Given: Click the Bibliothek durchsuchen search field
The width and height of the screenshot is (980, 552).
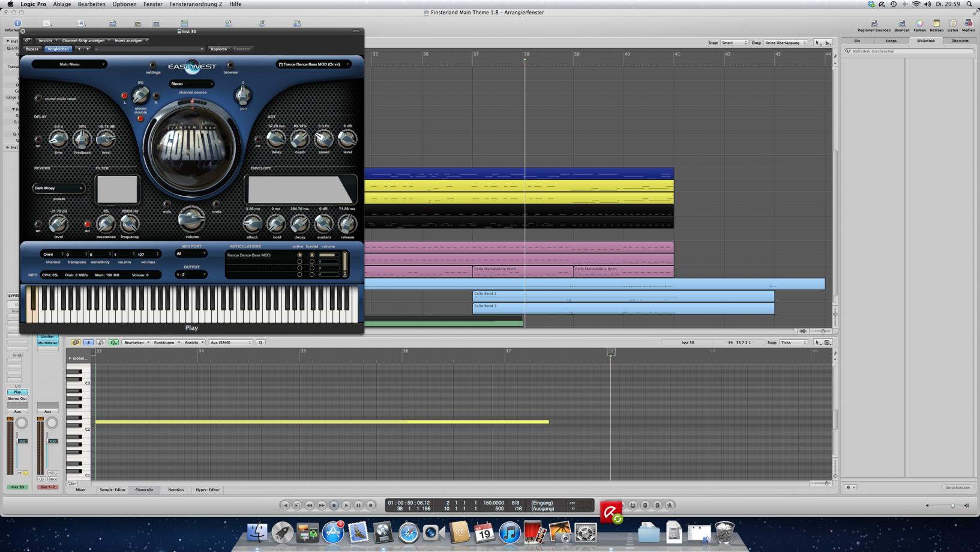Looking at the screenshot, I should click(x=909, y=51).
